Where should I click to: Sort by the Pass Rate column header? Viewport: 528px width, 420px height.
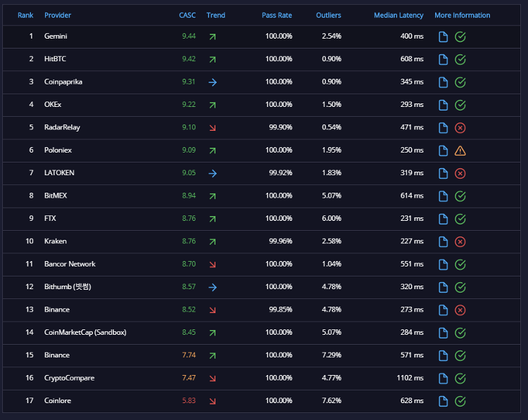[x=277, y=15]
